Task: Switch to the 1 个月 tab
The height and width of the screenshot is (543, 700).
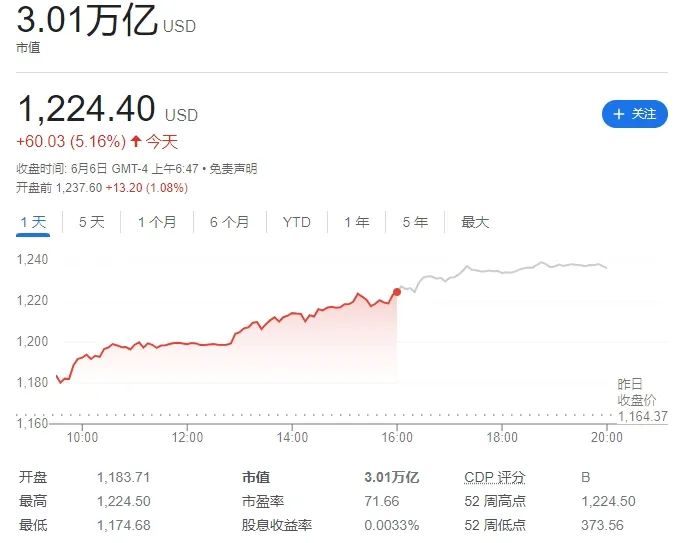Action: point(157,222)
